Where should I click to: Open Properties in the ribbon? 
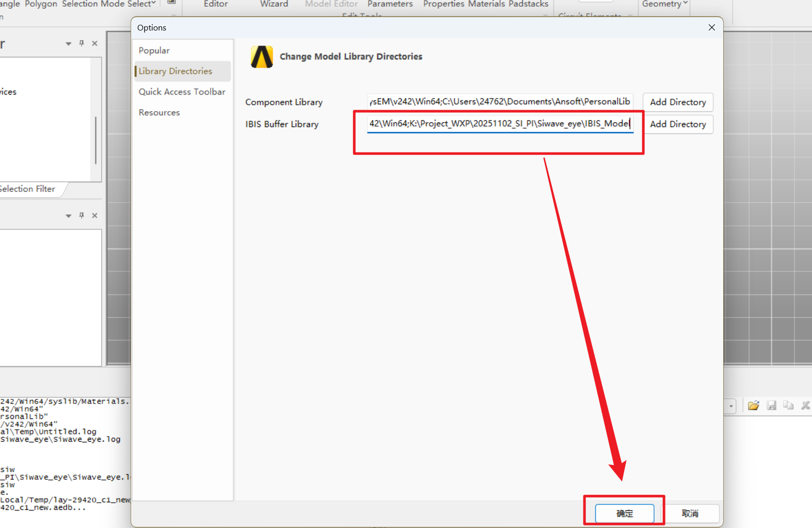tap(444, 4)
